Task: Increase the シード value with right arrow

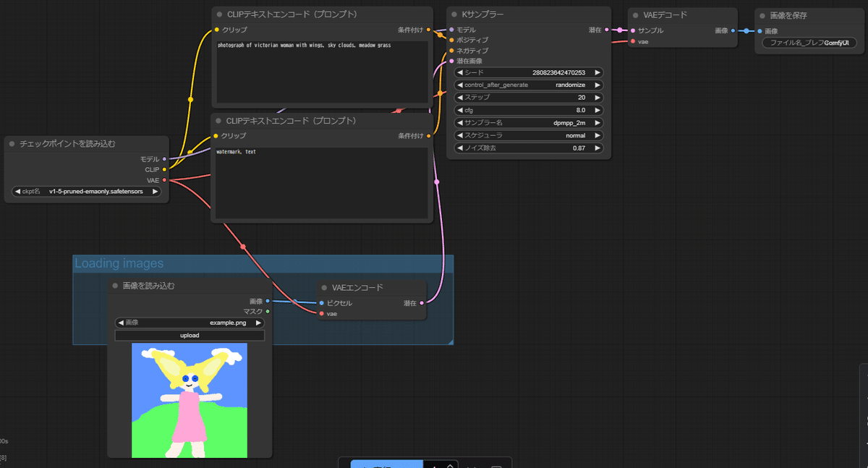Action: tap(597, 72)
